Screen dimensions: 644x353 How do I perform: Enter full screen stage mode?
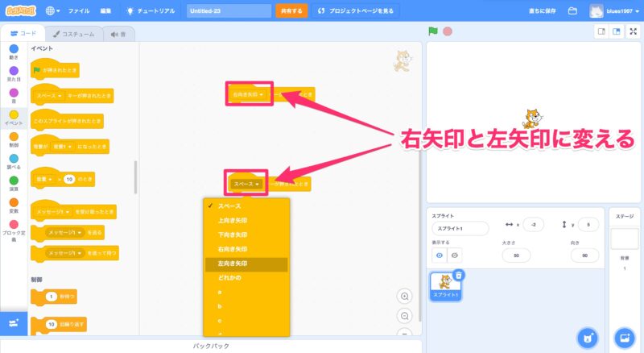(634, 31)
